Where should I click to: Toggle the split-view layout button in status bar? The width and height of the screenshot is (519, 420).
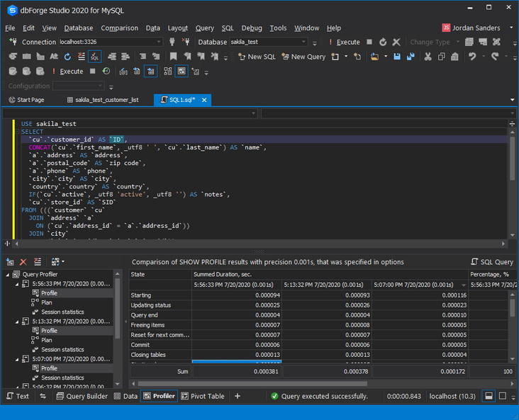(489, 397)
